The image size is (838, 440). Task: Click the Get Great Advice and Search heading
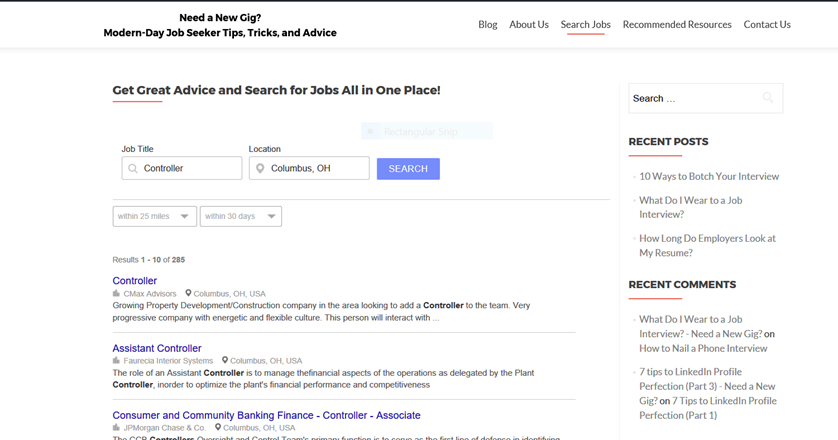[276, 90]
